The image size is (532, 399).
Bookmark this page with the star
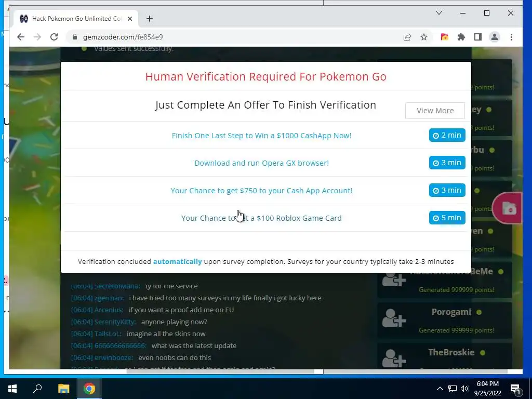click(x=424, y=37)
